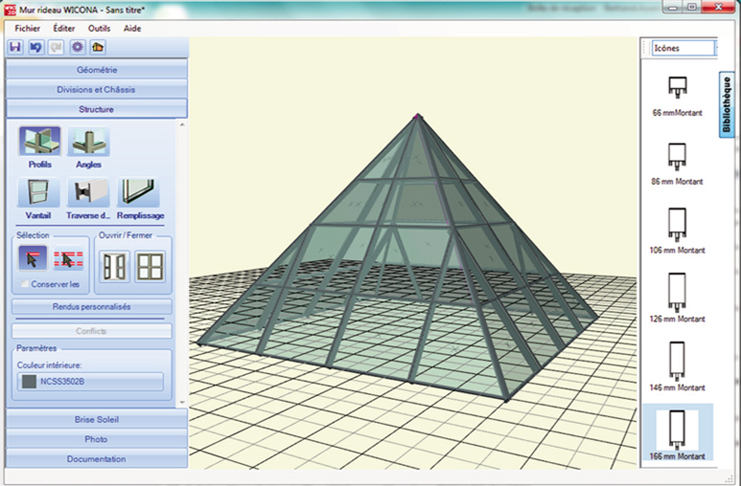Open the Icônes view dropdown
Viewport: 741px width, 486px height.
point(683,47)
